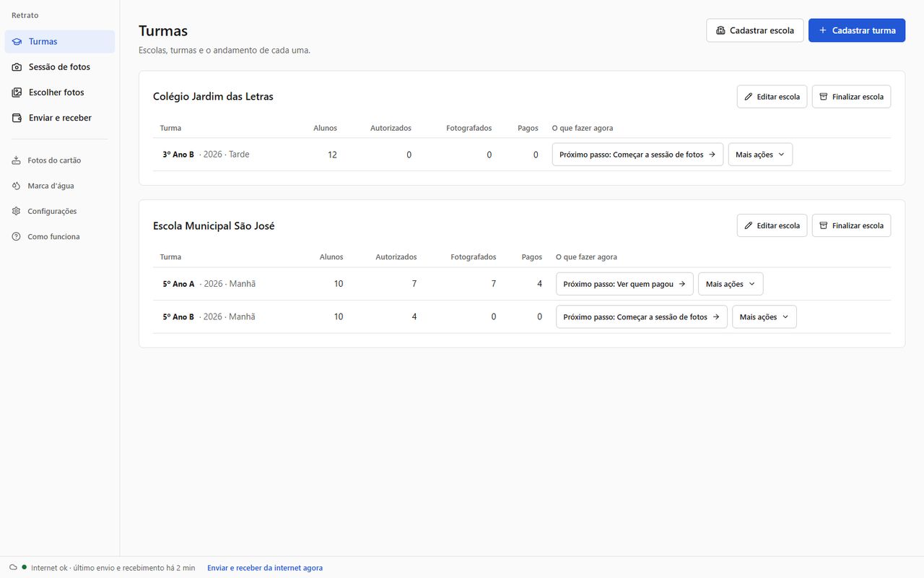The width and height of the screenshot is (924, 578).
Task: Click the Marca d'água droplet icon
Action: click(17, 186)
